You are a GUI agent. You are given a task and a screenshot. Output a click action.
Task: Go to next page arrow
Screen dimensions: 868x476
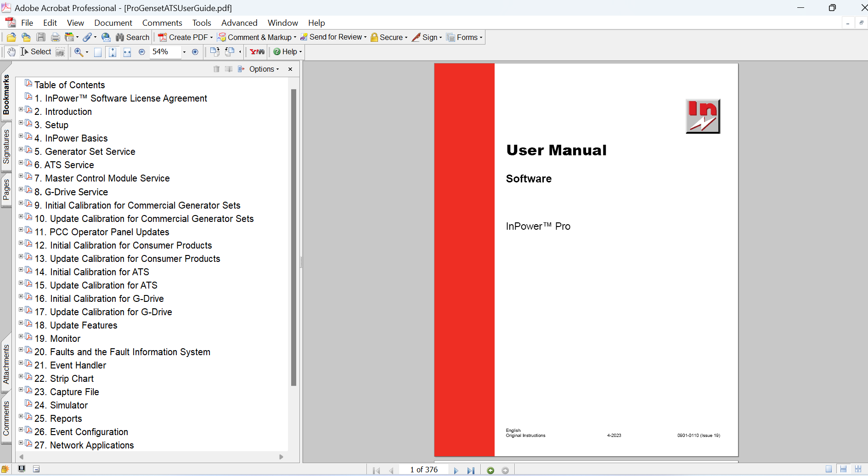[456, 470]
